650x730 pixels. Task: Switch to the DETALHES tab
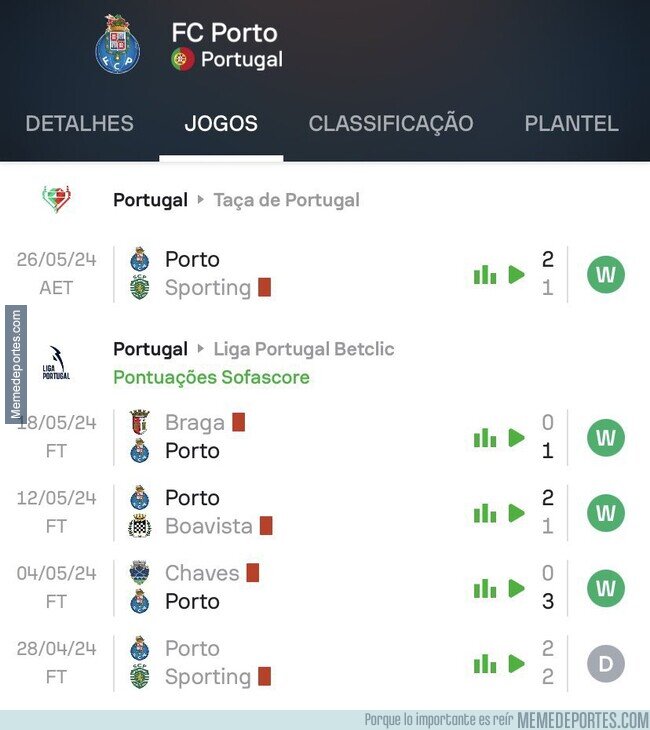click(80, 123)
